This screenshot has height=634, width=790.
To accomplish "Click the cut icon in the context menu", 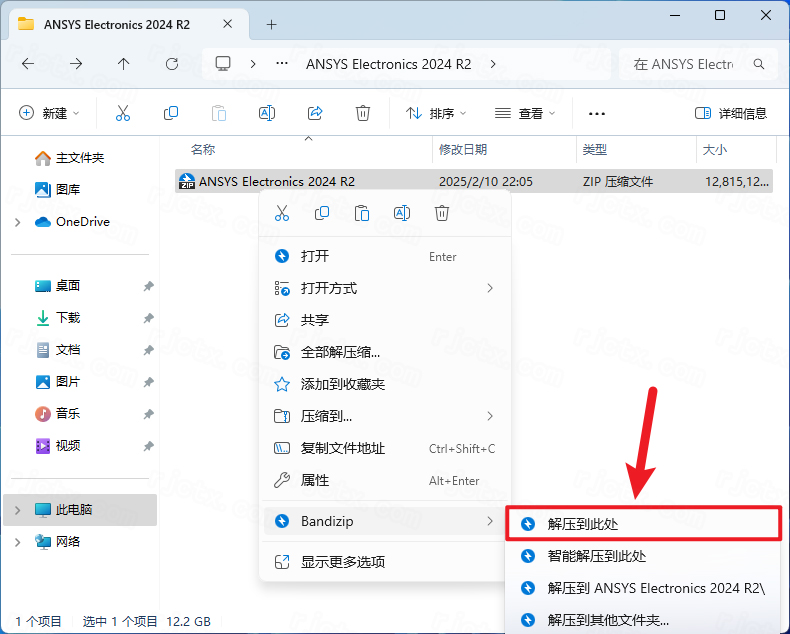I will pos(282,213).
